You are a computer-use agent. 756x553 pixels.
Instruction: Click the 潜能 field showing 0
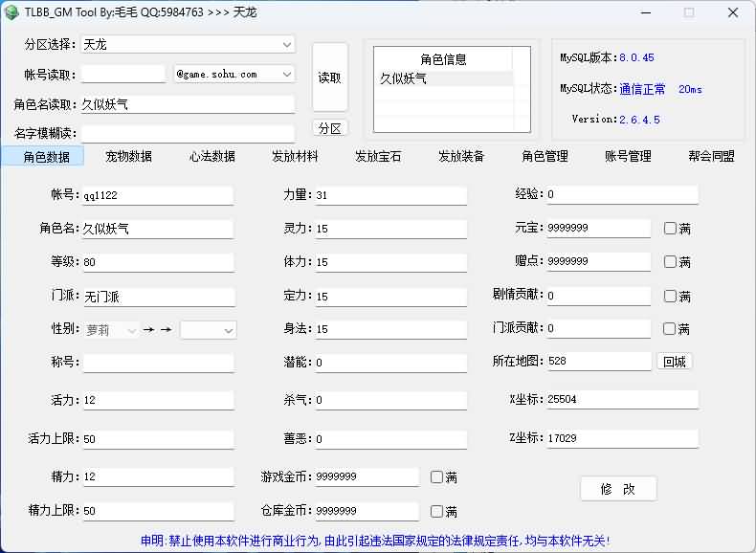pos(391,363)
